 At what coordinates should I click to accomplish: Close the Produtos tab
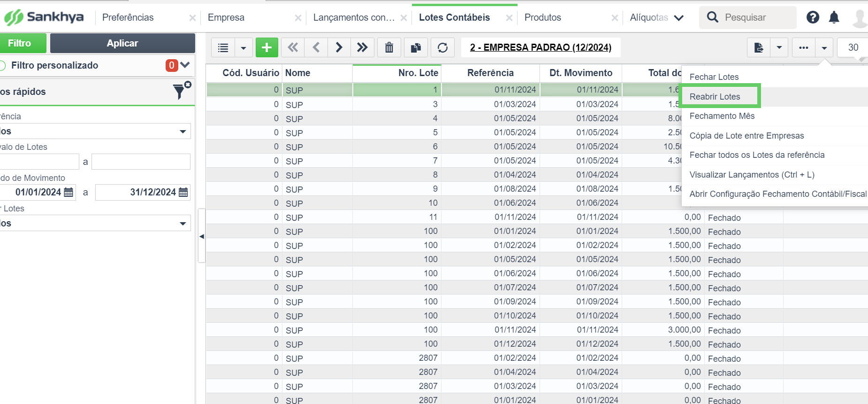pos(615,18)
